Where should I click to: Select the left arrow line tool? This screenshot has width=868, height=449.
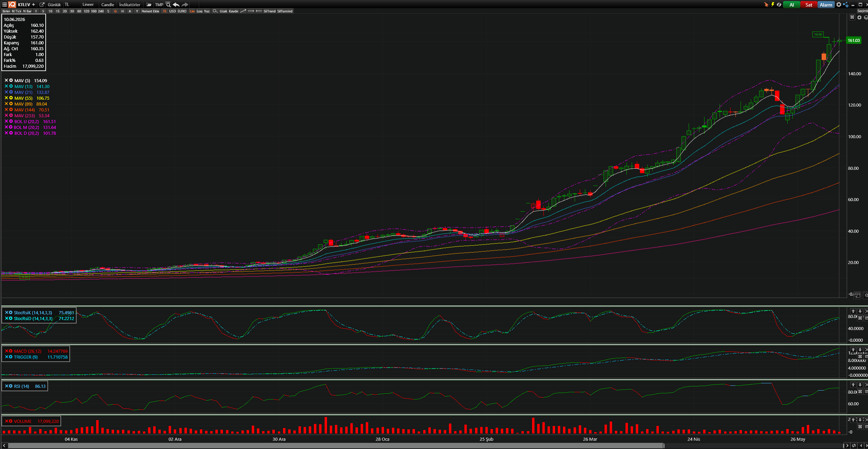click(x=259, y=11)
